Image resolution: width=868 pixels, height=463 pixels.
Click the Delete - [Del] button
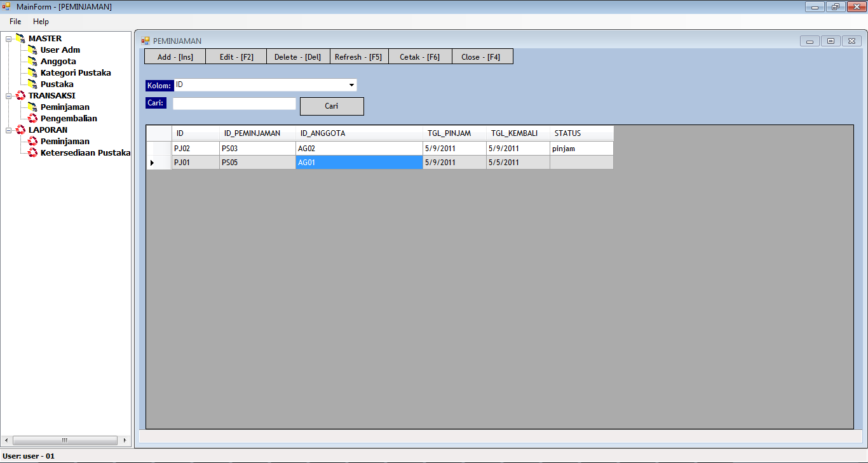(x=298, y=57)
